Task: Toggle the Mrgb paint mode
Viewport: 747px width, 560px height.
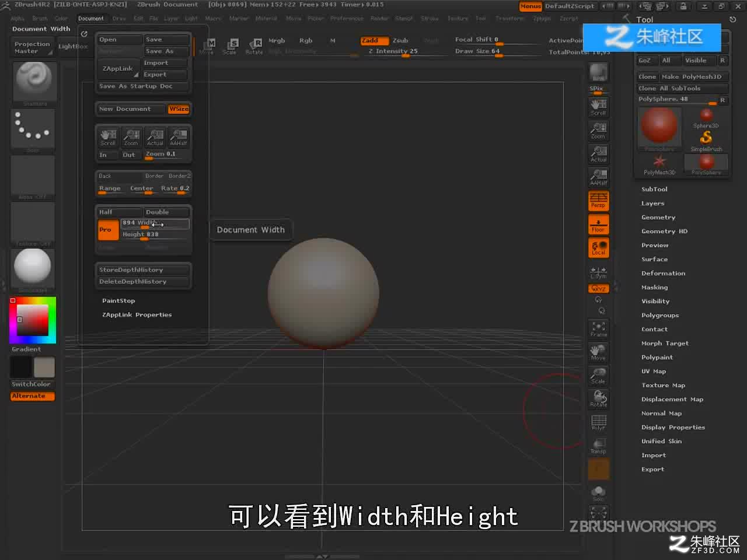Action: [277, 41]
